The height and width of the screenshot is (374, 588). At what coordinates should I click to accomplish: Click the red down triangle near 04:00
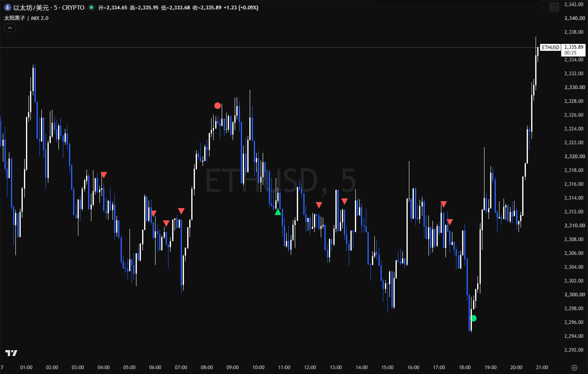(x=104, y=175)
